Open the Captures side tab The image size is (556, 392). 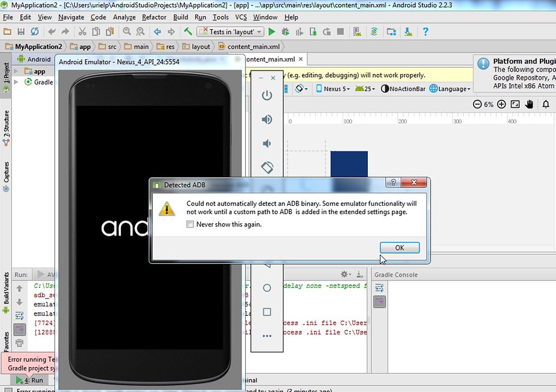point(6,177)
